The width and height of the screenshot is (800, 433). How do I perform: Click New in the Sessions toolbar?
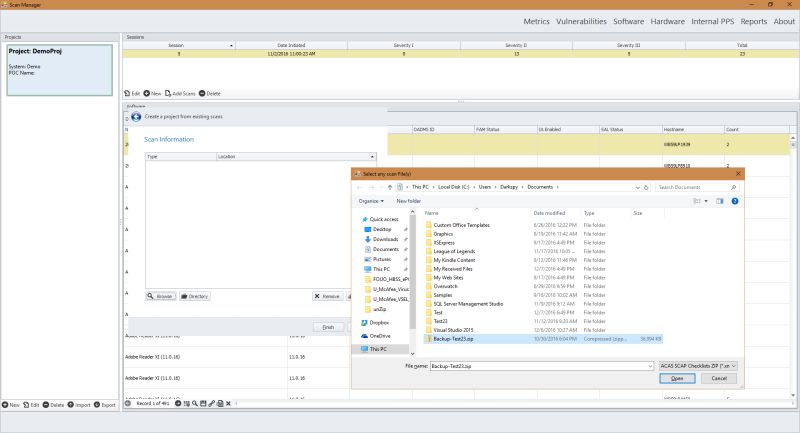coord(152,93)
